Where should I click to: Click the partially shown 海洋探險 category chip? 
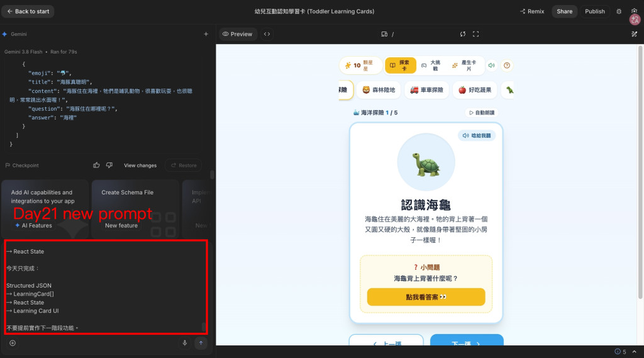click(346, 90)
